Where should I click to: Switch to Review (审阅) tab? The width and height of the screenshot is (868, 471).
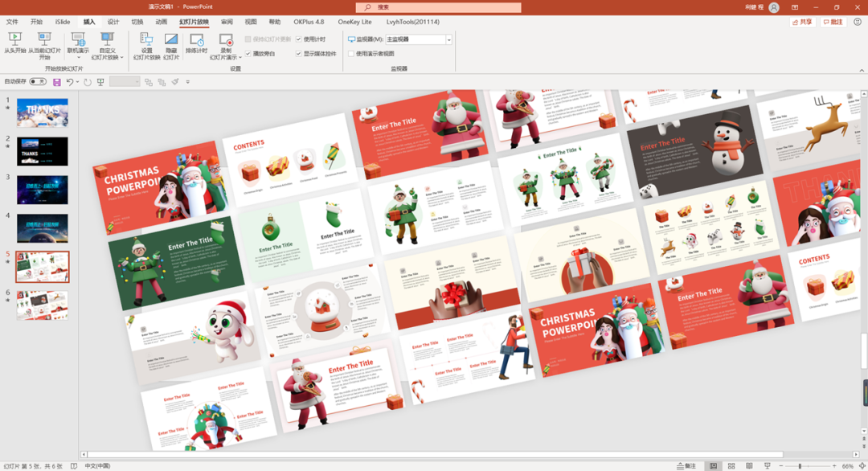click(x=227, y=22)
